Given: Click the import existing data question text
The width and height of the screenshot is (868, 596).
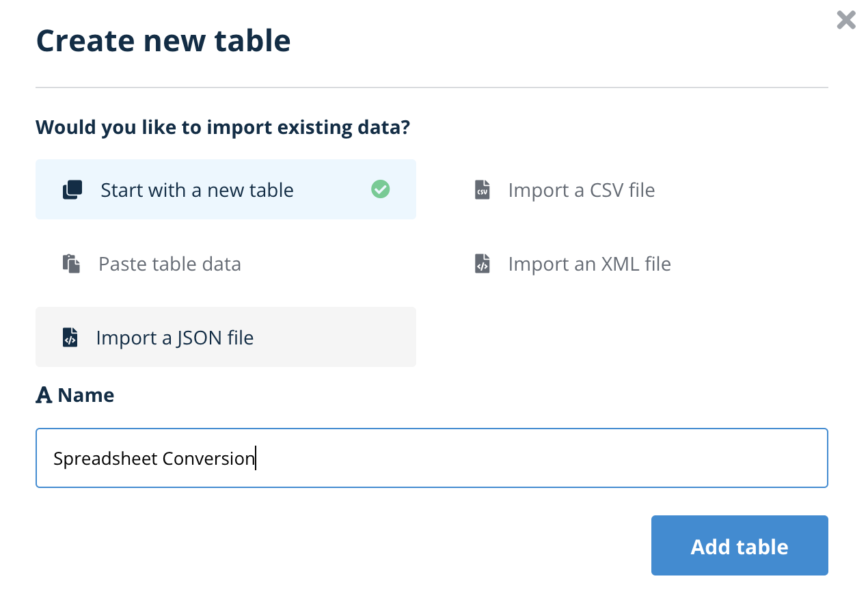Looking at the screenshot, I should (223, 127).
